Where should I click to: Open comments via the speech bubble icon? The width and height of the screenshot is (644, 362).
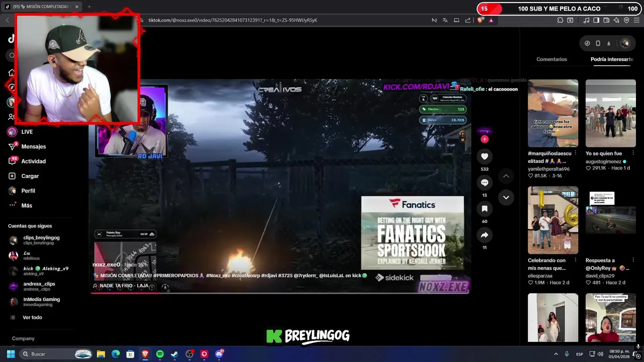click(485, 183)
